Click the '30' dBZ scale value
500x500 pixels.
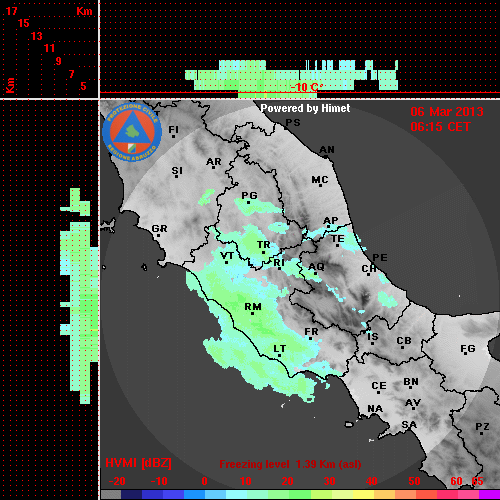(329, 481)
